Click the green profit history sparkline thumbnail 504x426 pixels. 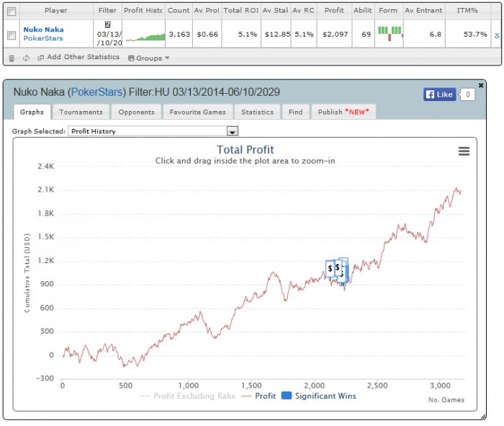(145, 37)
